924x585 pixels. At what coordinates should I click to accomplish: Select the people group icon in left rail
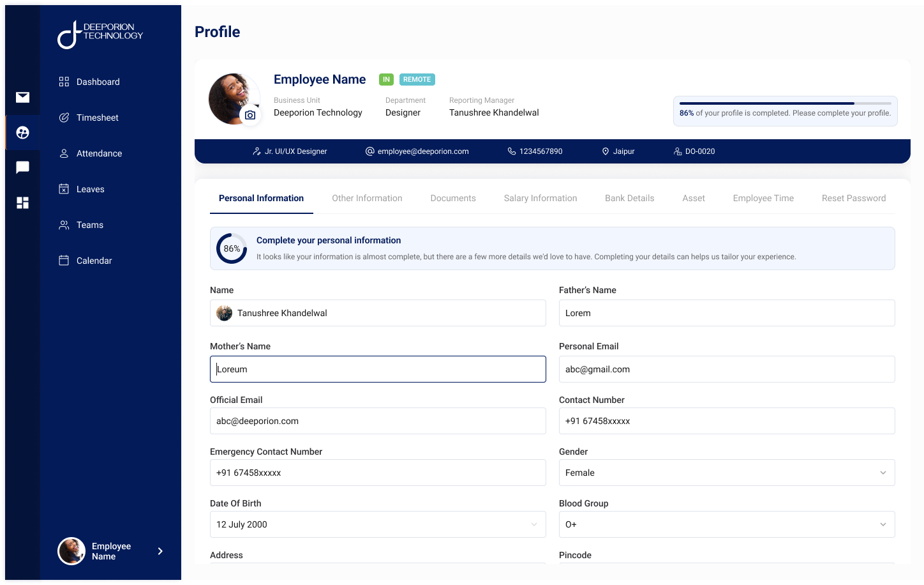tap(22, 132)
